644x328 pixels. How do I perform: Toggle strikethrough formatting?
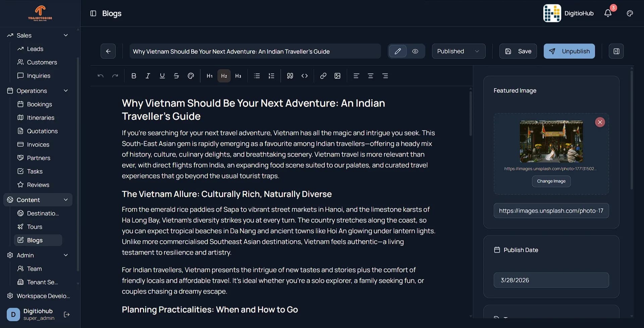click(176, 76)
